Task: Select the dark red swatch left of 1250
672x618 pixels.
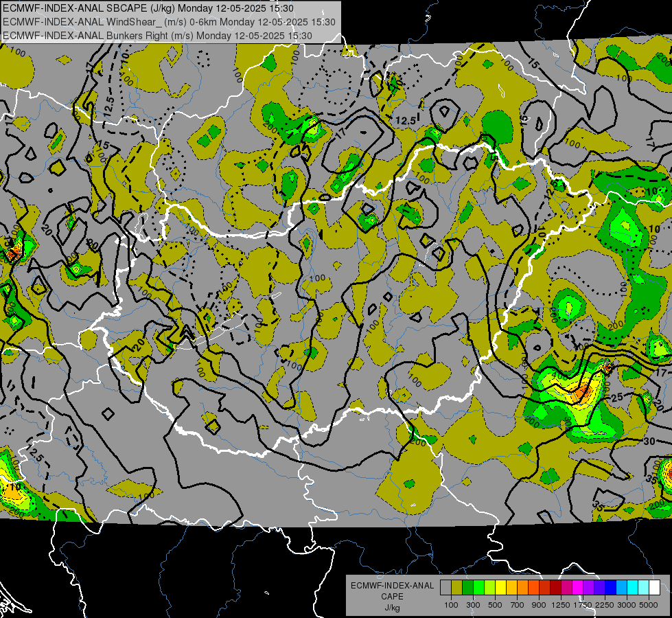Action: coord(555,588)
